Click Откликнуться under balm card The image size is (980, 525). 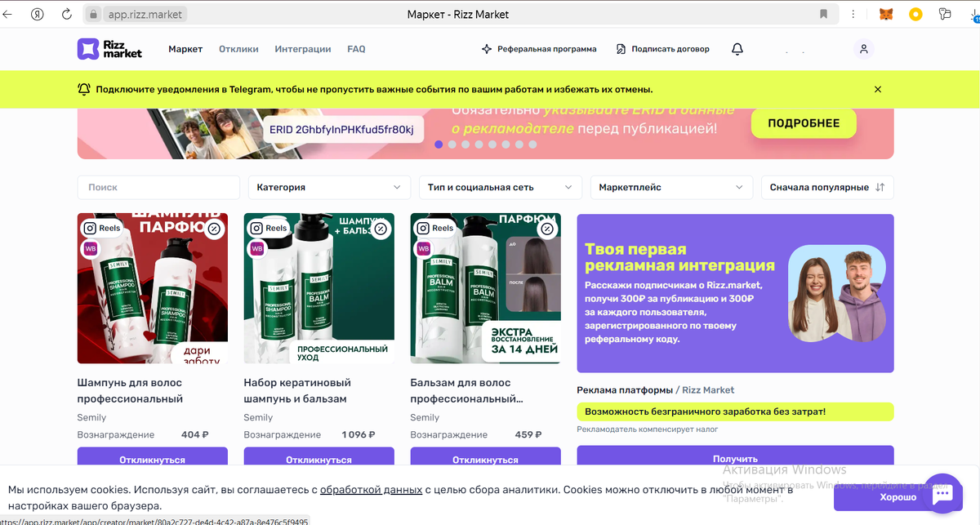point(486,457)
